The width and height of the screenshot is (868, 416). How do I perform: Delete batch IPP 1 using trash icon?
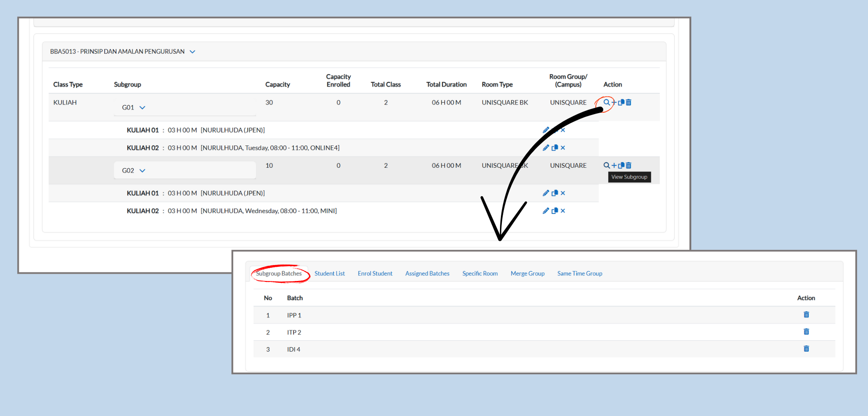pos(806,315)
